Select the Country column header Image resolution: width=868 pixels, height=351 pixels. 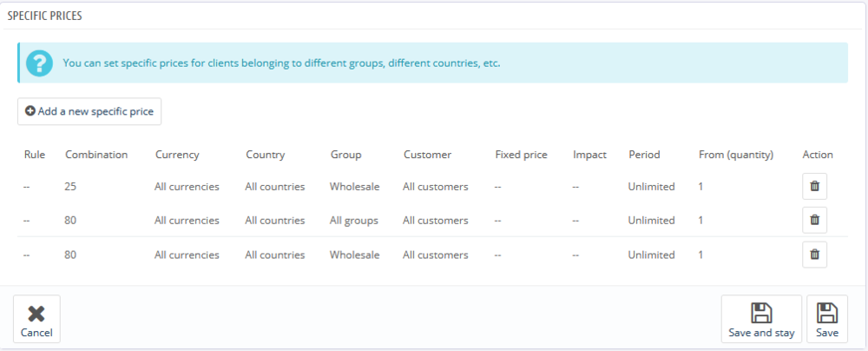point(265,155)
